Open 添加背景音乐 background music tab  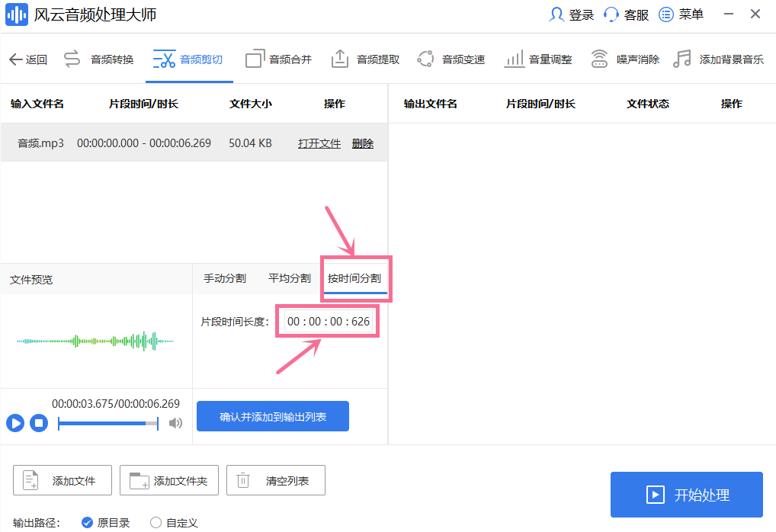click(719, 59)
